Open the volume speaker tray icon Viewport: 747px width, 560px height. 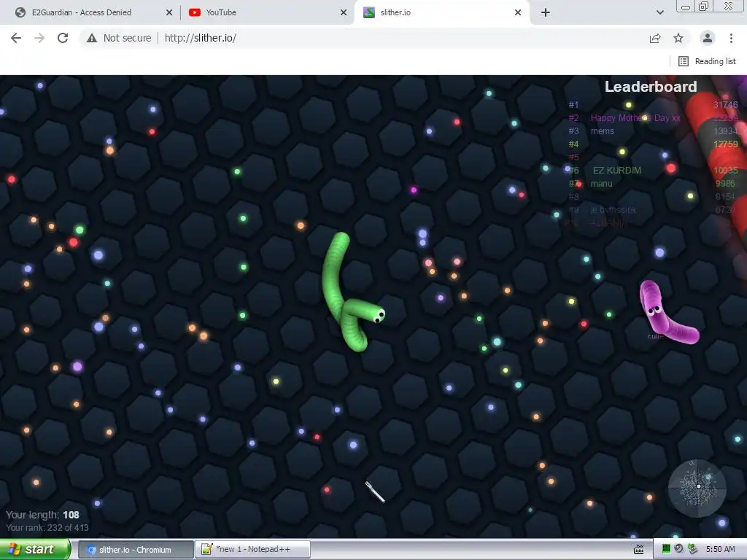tap(679, 549)
